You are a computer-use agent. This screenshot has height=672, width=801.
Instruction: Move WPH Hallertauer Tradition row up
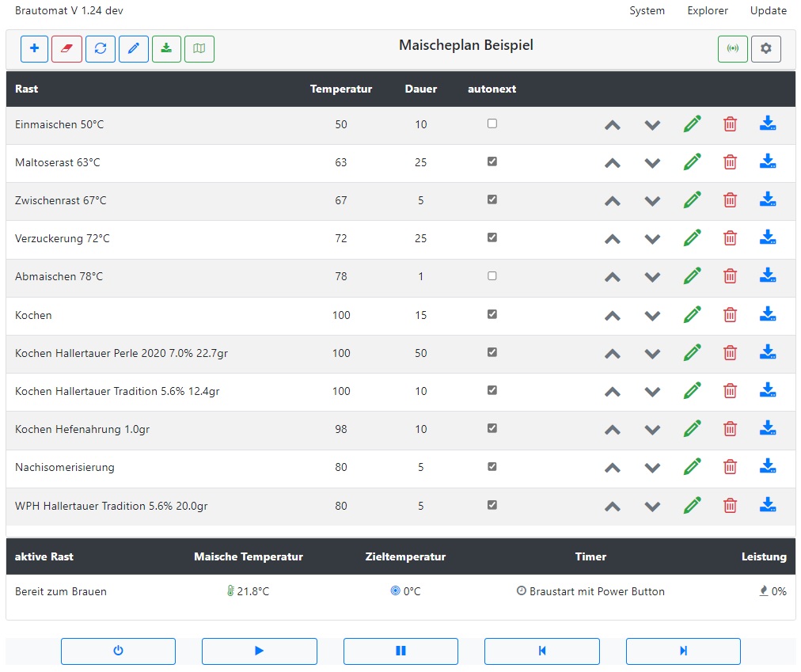coord(612,506)
